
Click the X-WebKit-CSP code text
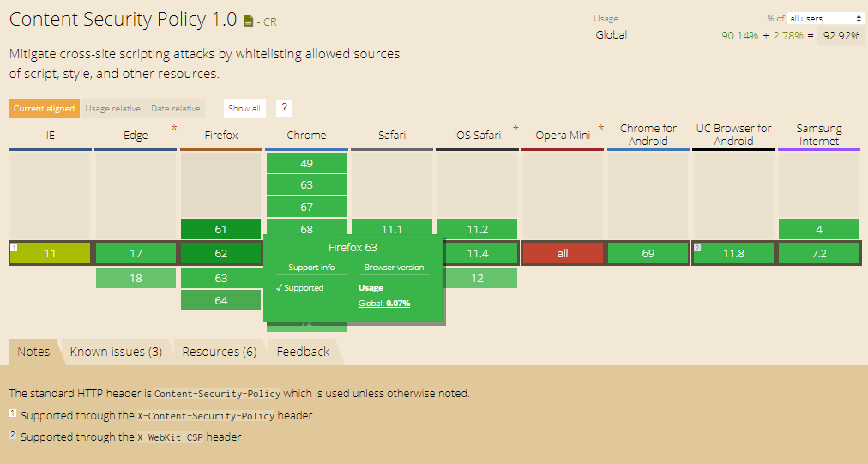171,437
